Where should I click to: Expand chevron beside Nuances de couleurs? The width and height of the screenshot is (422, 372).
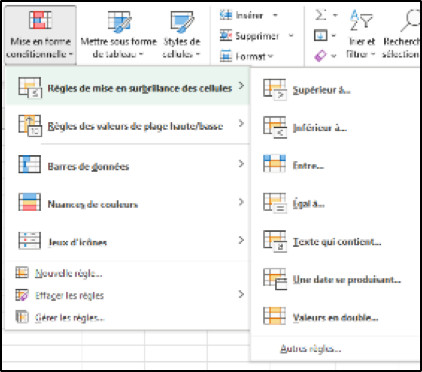point(241,202)
